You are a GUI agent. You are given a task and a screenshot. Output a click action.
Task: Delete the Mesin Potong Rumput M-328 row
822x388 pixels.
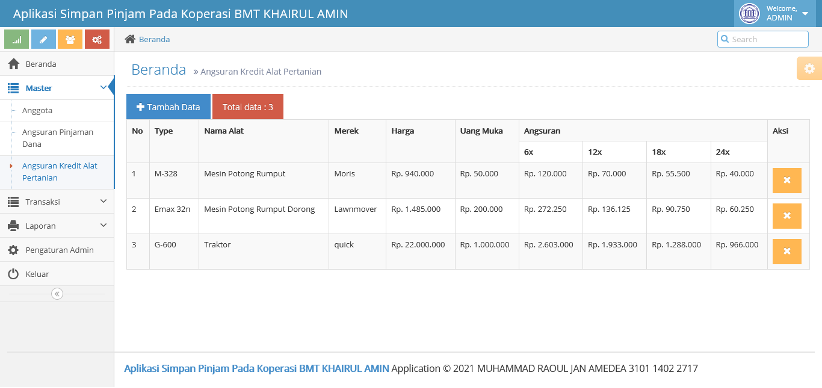click(x=787, y=180)
